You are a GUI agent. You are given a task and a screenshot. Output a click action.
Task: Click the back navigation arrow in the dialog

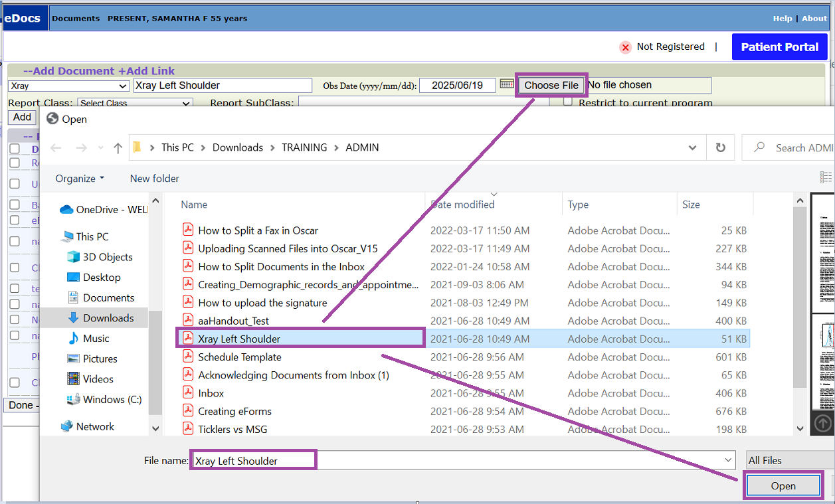tap(56, 147)
